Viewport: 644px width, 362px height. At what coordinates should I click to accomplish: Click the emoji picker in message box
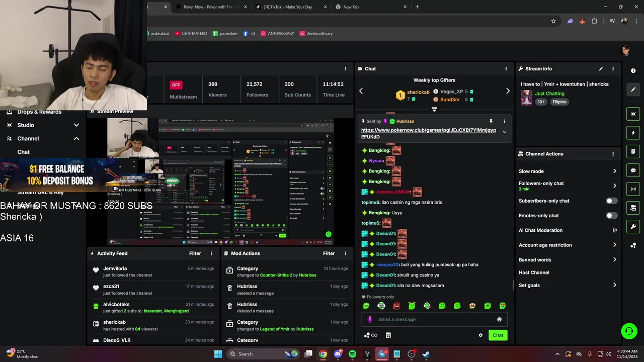coord(499,319)
